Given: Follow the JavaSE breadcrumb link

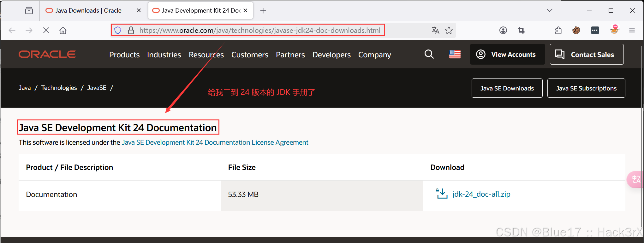Looking at the screenshot, I should 97,88.
